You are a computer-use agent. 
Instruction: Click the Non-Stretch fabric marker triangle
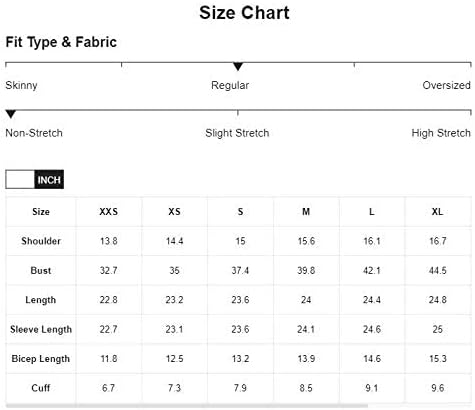pos(11,114)
